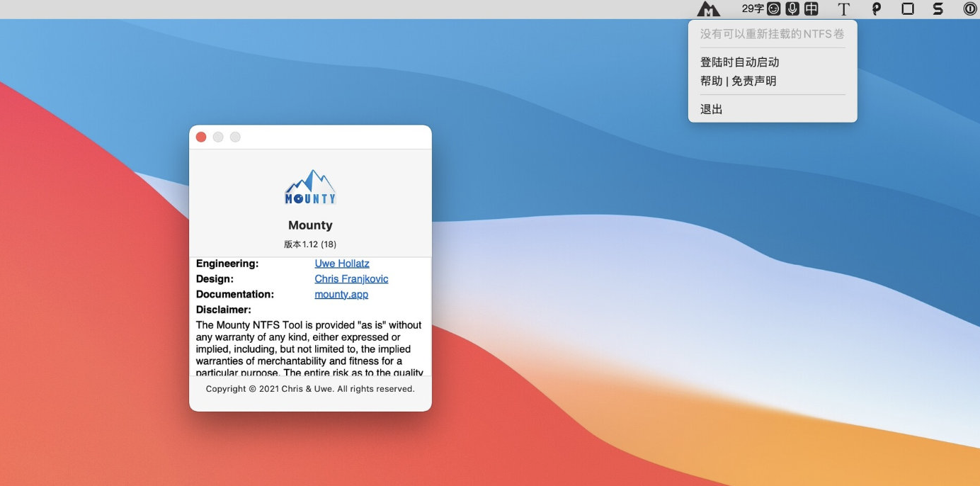Click the disclaimer paragraph starting The Mounty NTFS Tool
This screenshot has width=980, height=486.
(x=310, y=349)
